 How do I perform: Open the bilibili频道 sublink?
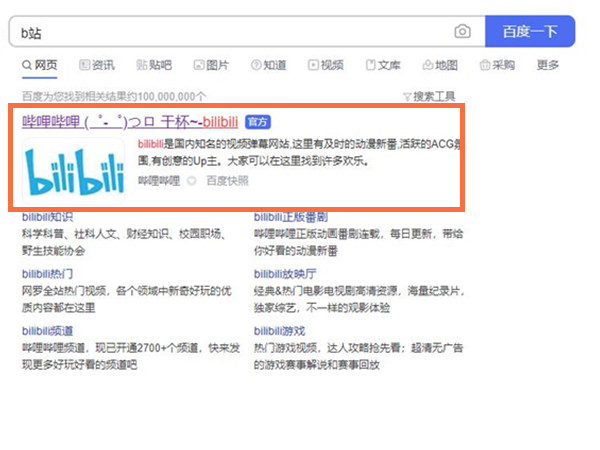click(47, 331)
